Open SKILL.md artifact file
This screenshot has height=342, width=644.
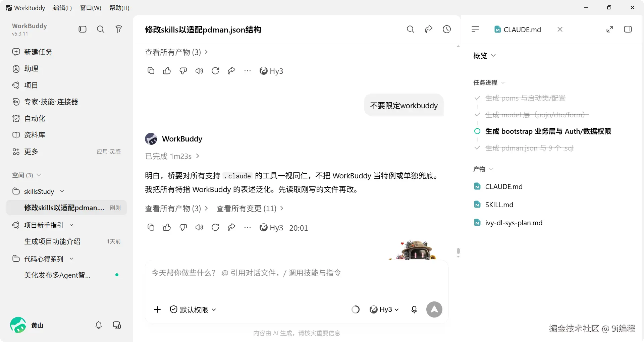pos(493,205)
